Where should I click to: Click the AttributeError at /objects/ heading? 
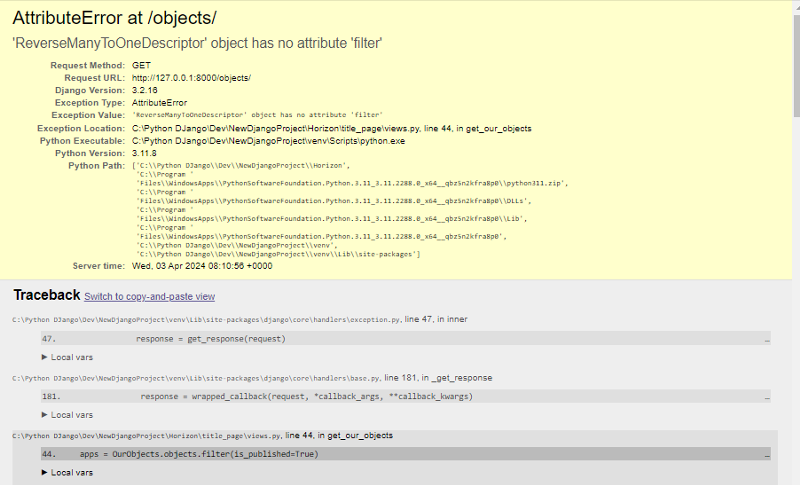click(x=114, y=19)
